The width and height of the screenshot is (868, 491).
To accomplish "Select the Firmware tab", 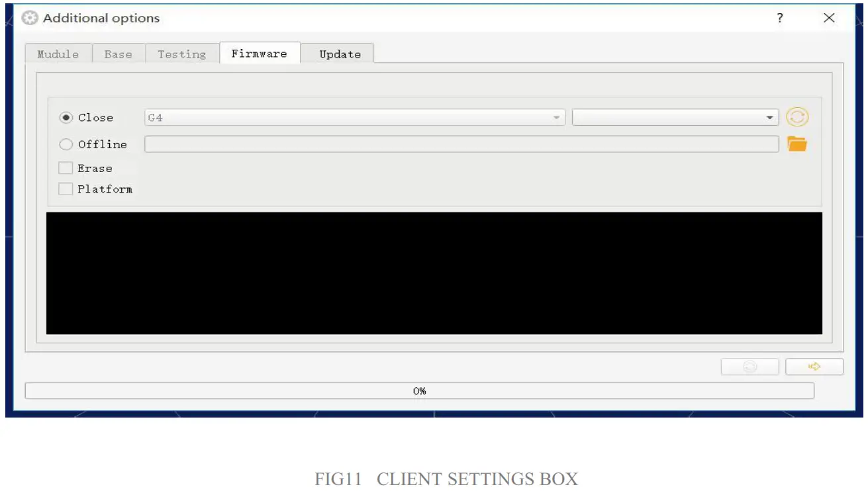I will click(x=260, y=53).
